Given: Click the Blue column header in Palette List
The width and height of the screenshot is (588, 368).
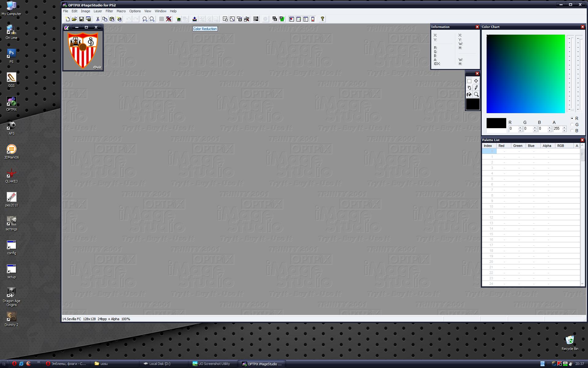Looking at the screenshot, I should (x=533, y=146).
